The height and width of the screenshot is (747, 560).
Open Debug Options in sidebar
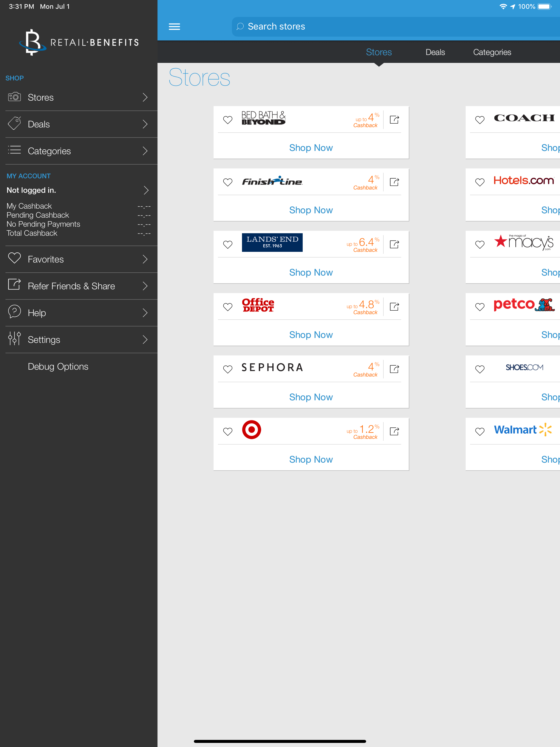58,366
